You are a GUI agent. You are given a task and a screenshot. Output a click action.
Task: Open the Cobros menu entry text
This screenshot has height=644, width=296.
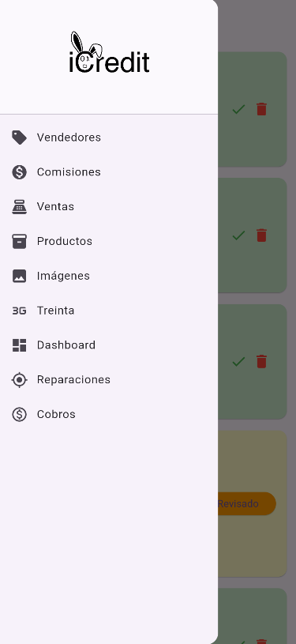coord(56,414)
